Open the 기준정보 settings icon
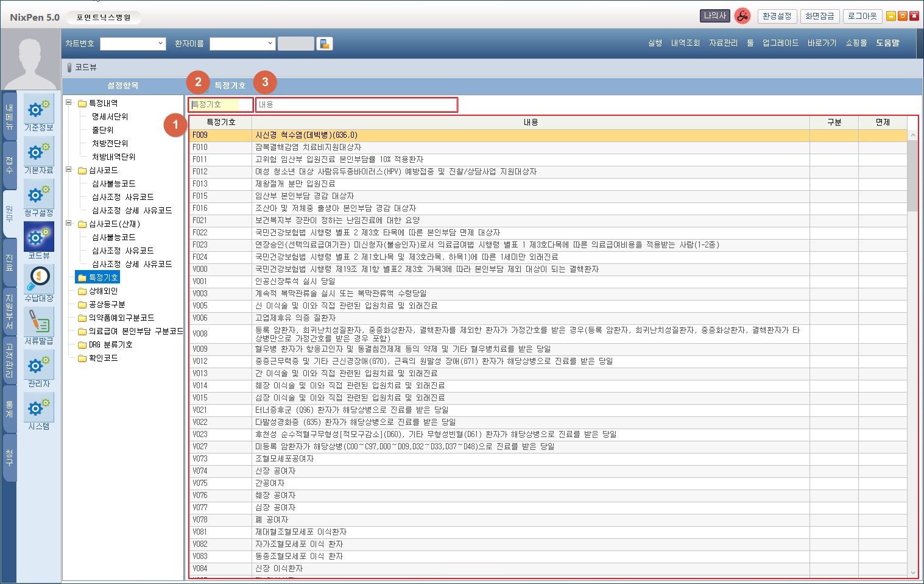Image resolution: width=924 pixels, height=584 pixels. click(x=39, y=110)
